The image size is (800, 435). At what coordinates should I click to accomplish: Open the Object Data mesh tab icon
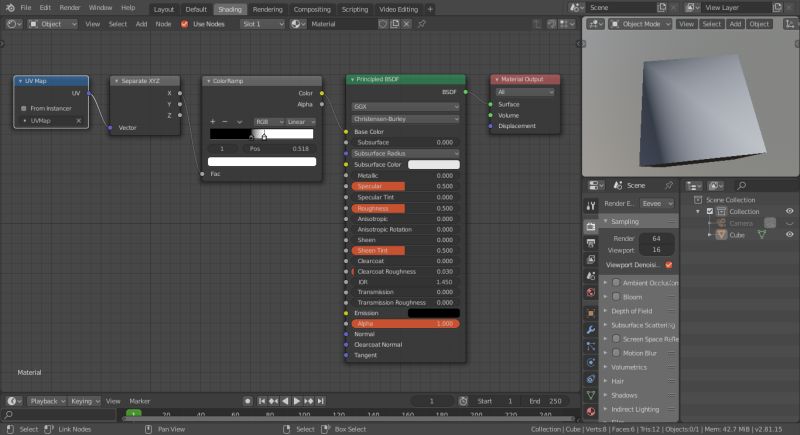point(591,395)
